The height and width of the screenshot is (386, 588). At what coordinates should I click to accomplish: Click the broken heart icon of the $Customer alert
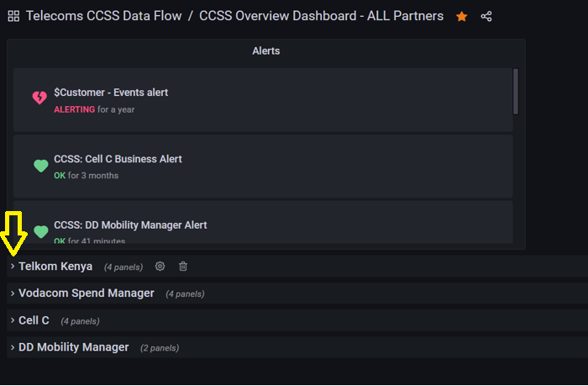39,98
